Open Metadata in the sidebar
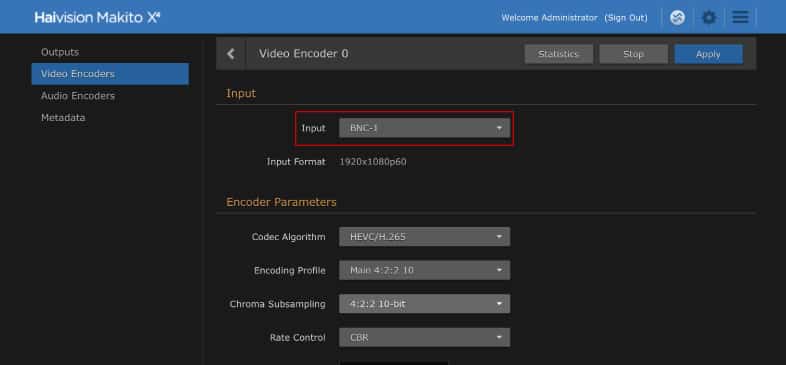 pos(63,118)
